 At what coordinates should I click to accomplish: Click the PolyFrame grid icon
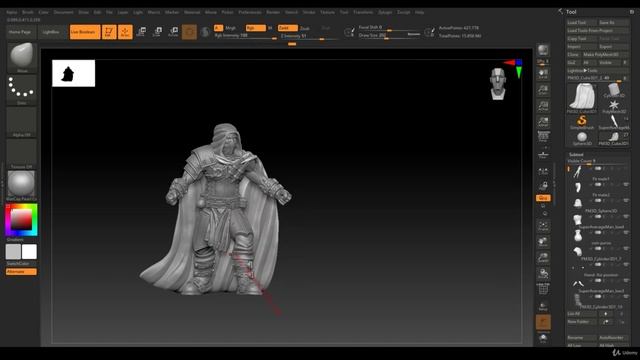click(543, 289)
